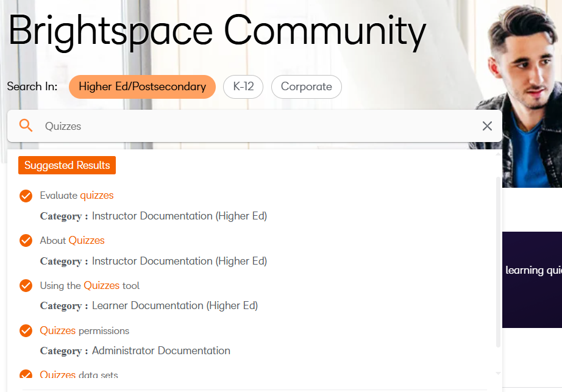Click the scroll down arrow of suggestions
This screenshot has height=392, width=562.
pos(498,373)
